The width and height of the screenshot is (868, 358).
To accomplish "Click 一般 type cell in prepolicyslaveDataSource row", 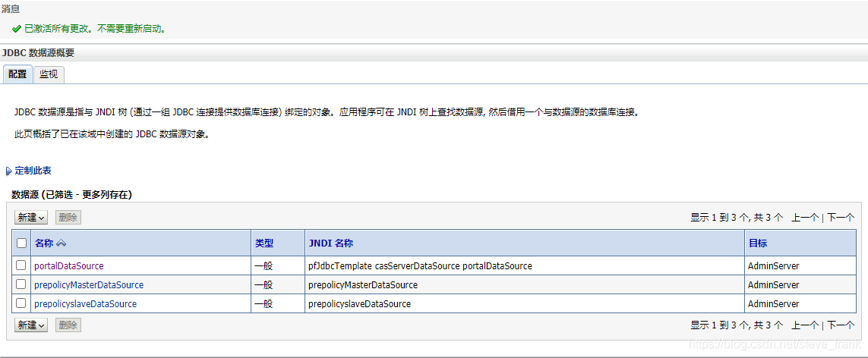I will pos(264,304).
